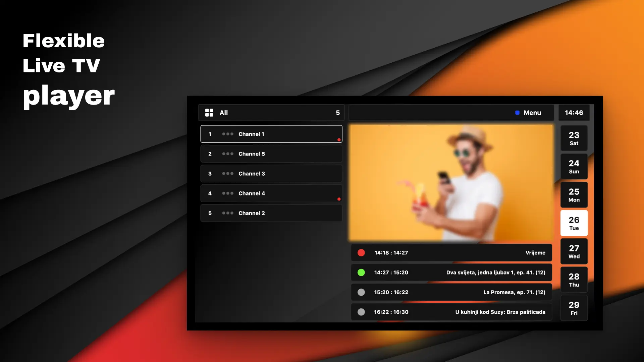Select the gray-dot La Promesa program
Image resolution: width=644 pixels, height=362 pixels.
(x=451, y=292)
